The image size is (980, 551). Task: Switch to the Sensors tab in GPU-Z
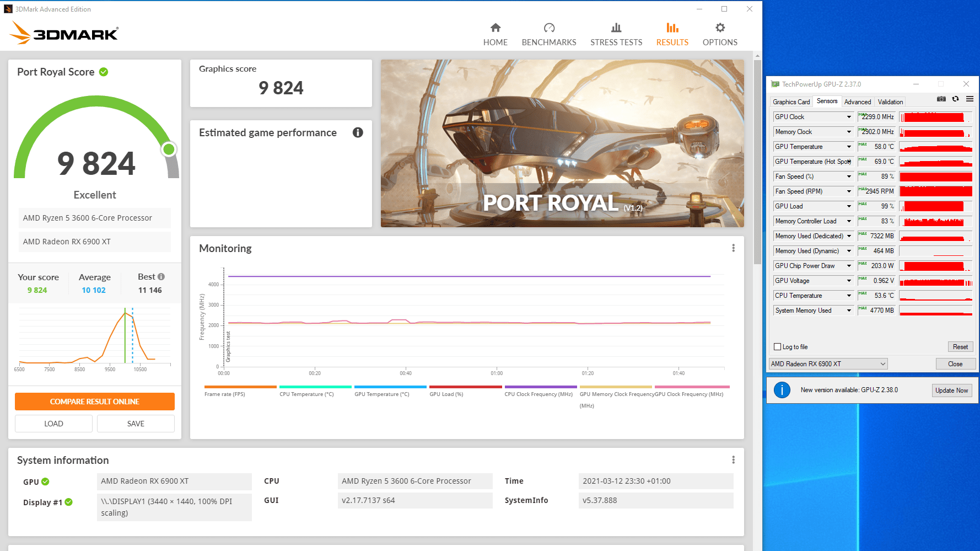pyautogui.click(x=827, y=101)
